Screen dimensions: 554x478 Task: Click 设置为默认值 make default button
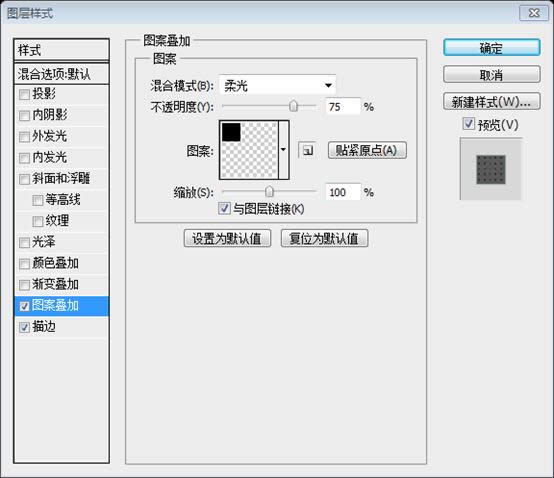pos(227,238)
